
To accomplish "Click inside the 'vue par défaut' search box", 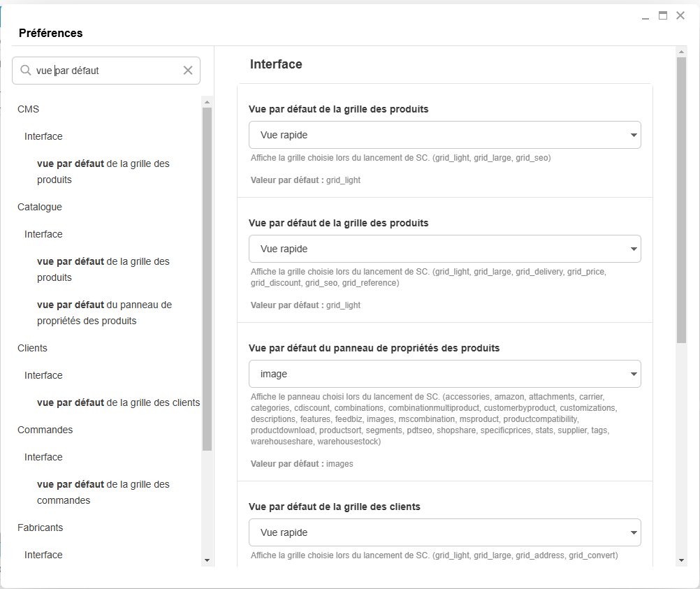I will point(105,71).
